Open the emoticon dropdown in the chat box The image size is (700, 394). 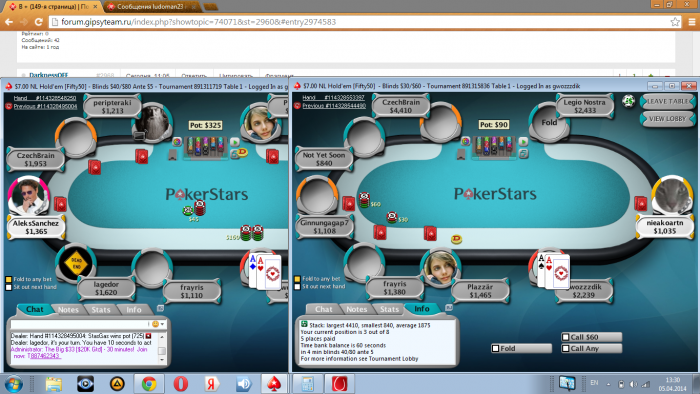click(x=158, y=324)
